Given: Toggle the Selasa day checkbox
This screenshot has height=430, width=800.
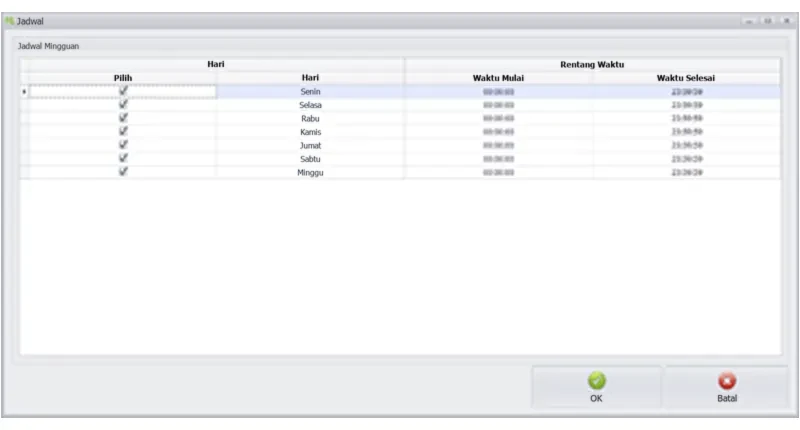Looking at the screenshot, I should [123, 104].
